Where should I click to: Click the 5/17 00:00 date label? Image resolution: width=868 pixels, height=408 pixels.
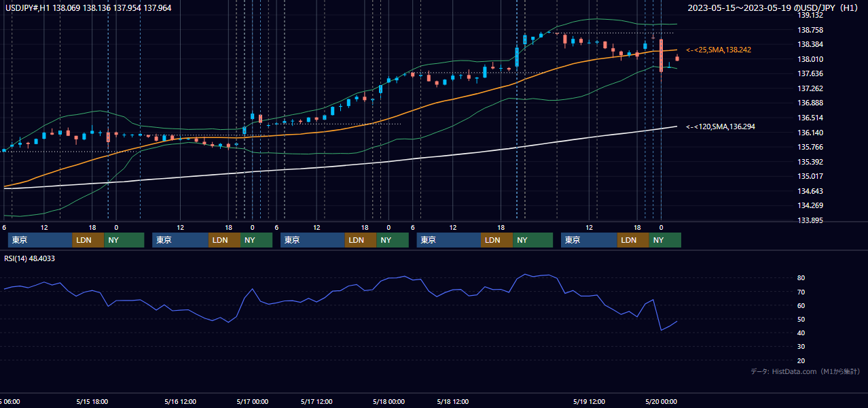pyautogui.click(x=253, y=401)
